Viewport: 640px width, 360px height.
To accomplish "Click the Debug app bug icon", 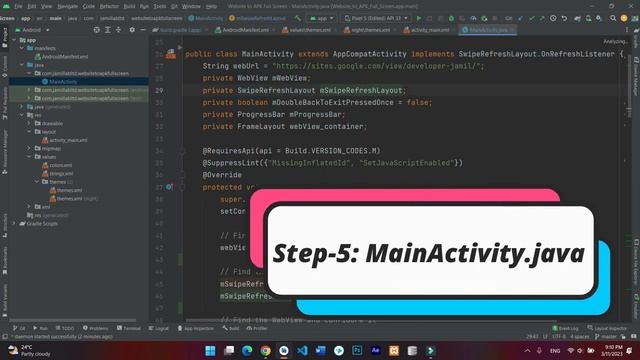I will pos(451,18).
